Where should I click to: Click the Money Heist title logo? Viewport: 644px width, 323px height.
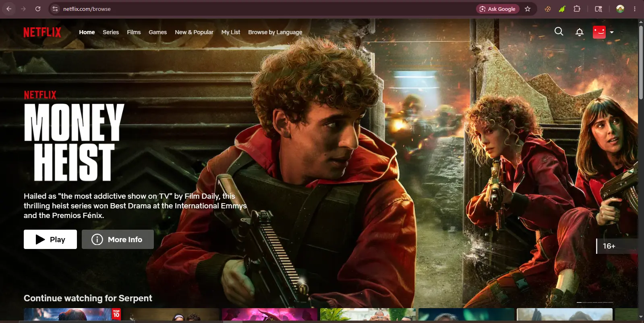[x=74, y=142]
